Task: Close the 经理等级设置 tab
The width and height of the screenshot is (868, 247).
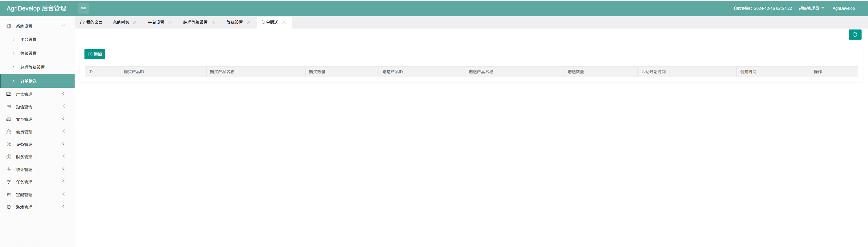Action: point(213,22)
